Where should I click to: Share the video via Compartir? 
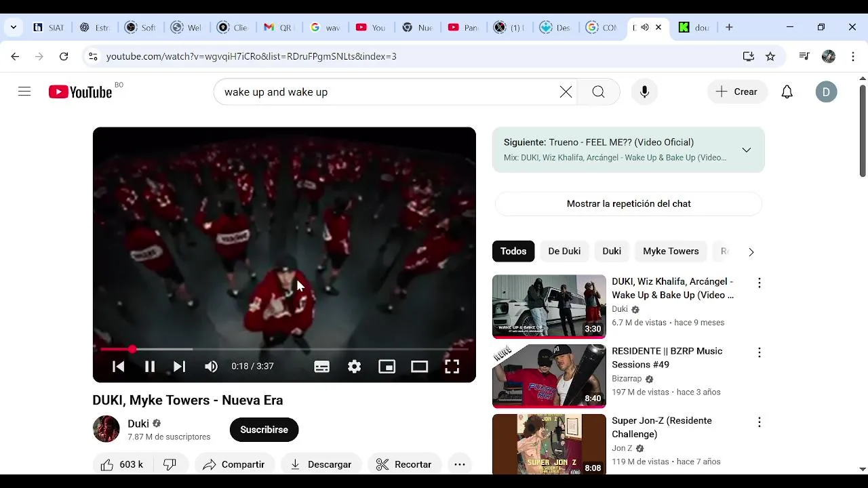tap(234, 464)
